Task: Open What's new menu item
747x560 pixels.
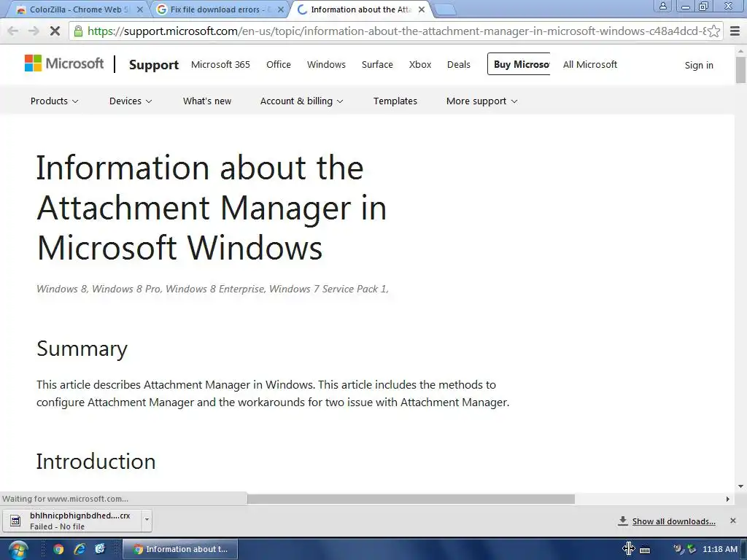Action: click(x=207, y=101)
